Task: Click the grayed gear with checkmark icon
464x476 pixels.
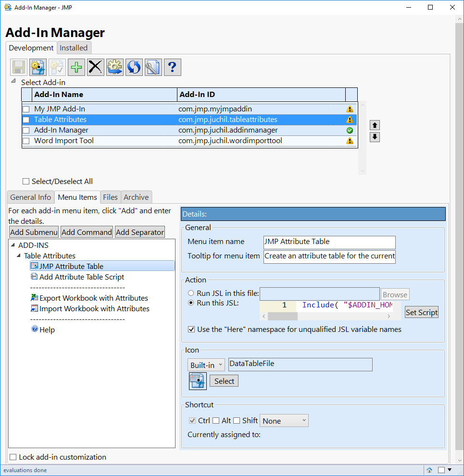Action: [x=57, y=67]
